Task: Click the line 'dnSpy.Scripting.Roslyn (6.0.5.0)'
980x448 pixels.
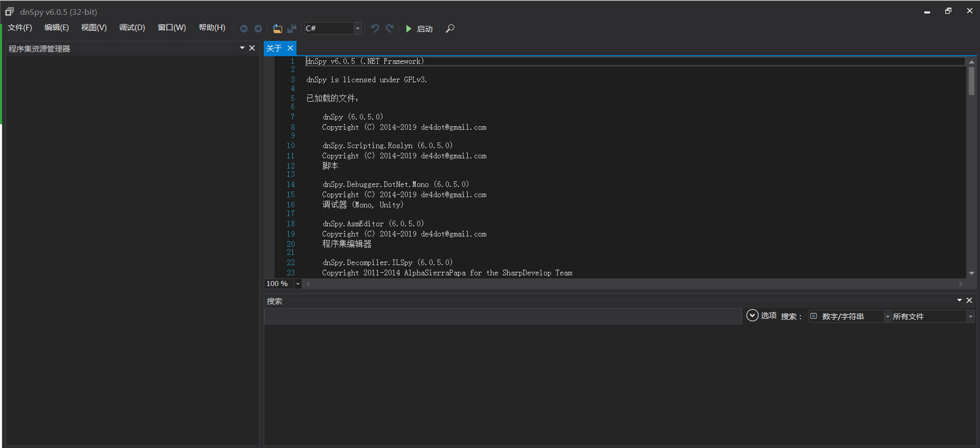Action: [388, 146]
